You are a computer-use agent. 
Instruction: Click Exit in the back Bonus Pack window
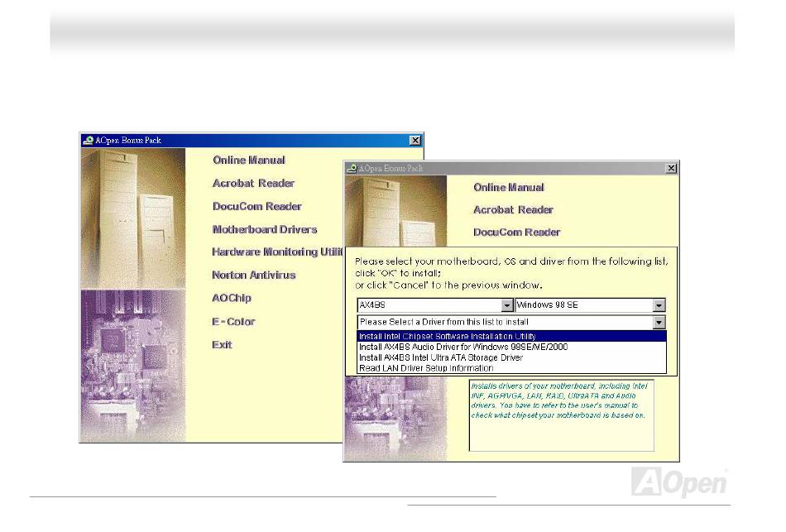[222, 344]
